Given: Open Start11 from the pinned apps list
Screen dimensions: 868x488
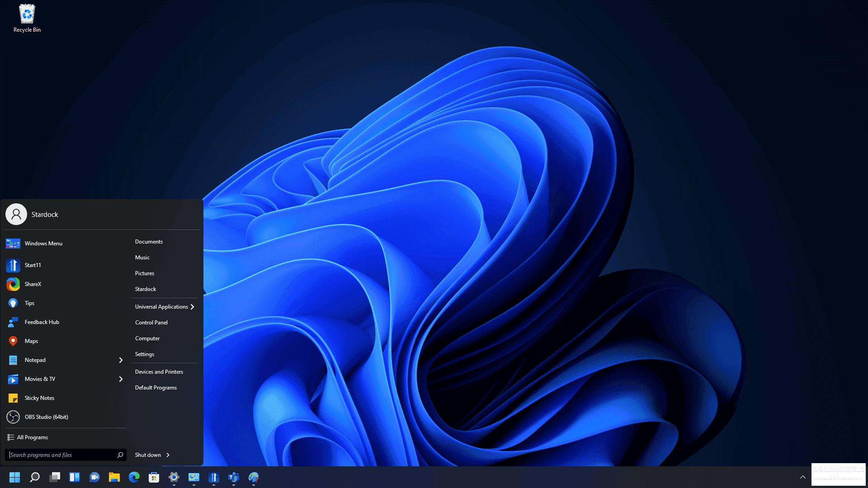Looking at the screenshot, I should click(x=33, y=265).
